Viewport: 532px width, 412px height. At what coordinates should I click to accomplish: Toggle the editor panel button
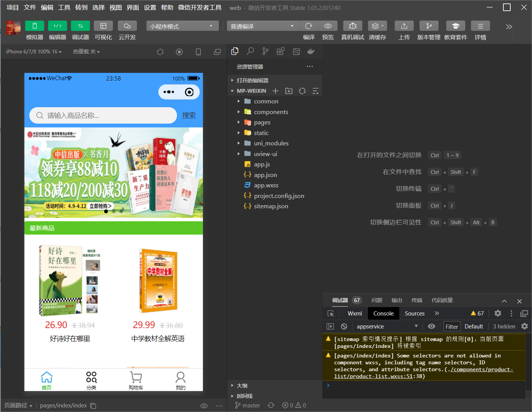pos(58,26)
